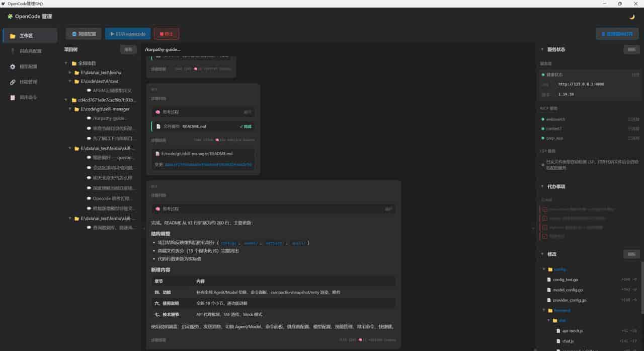
Task: Click the 供应商配置 plug icon
Action: pyautogui.click(x=13, y=51)
